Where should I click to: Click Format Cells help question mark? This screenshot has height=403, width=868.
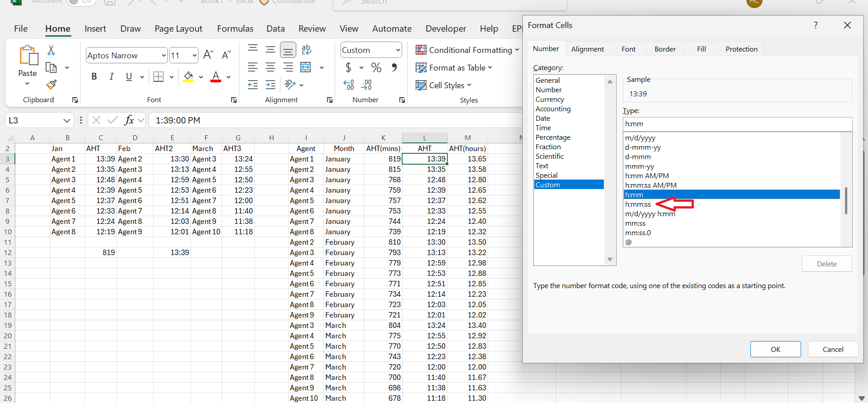[816, 25]
